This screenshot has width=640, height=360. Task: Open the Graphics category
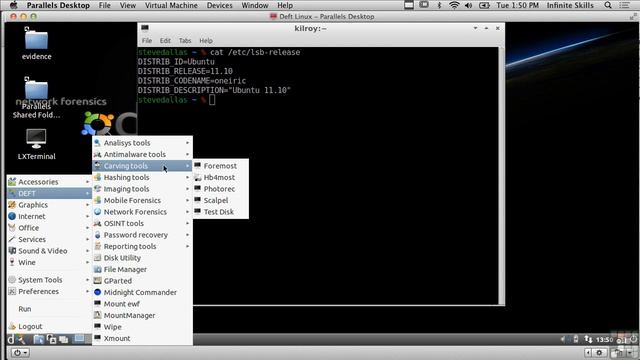(x=49, y=204)
